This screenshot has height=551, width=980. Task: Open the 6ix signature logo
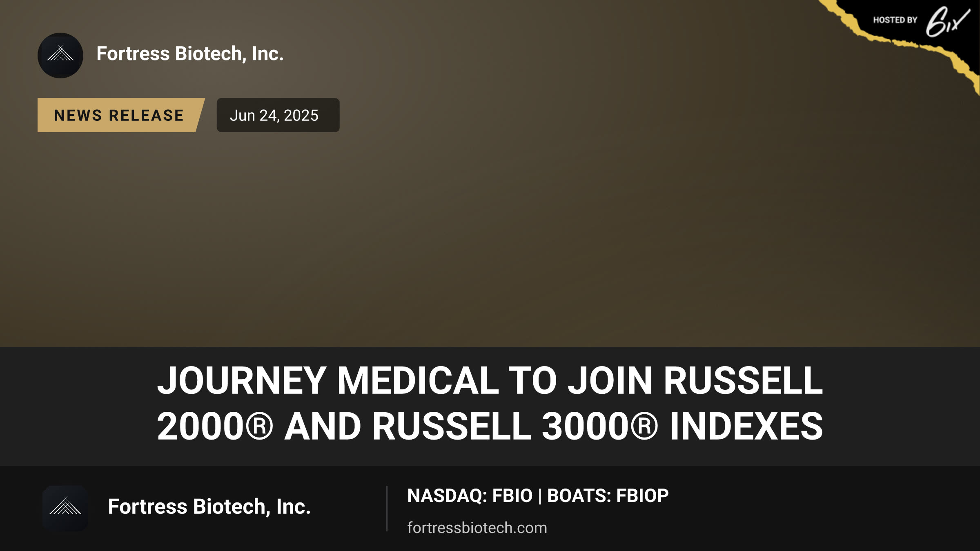point(947,22)
